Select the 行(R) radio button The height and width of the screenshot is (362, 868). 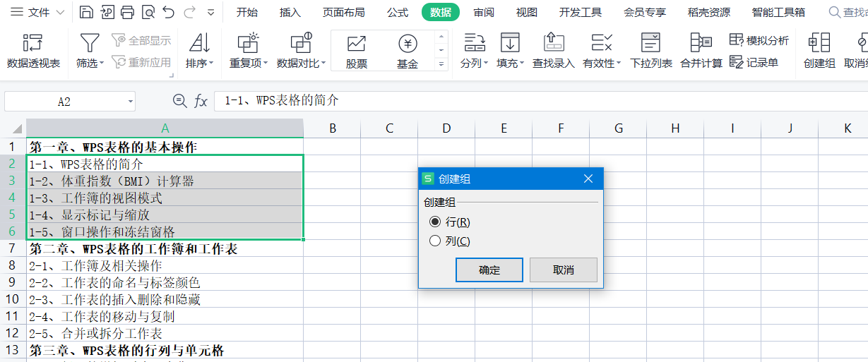click(435, 222)
